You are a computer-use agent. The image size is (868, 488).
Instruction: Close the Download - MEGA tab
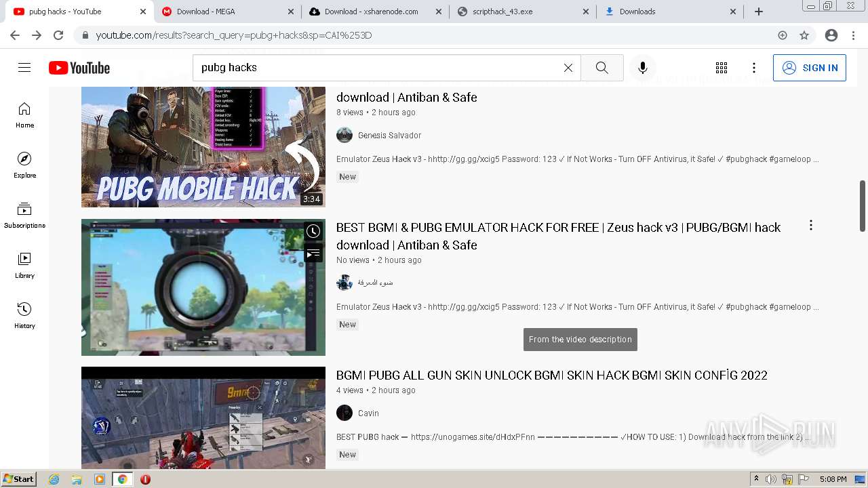290,12
